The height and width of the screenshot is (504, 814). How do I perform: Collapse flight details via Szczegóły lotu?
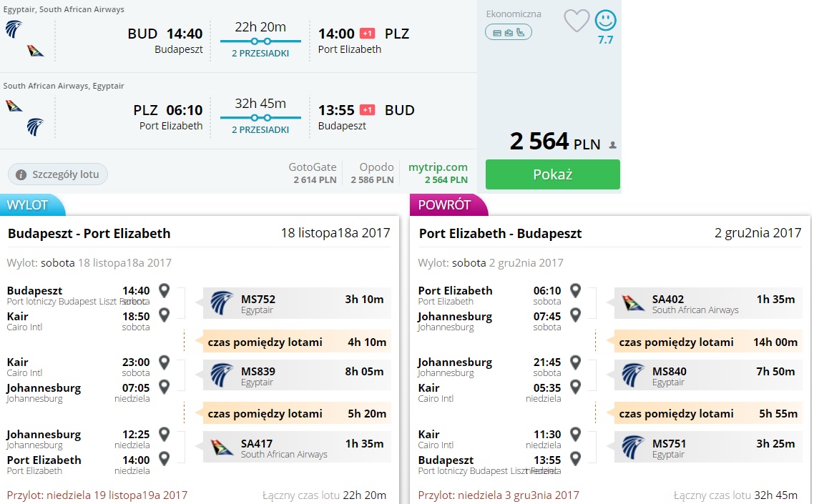58,174
